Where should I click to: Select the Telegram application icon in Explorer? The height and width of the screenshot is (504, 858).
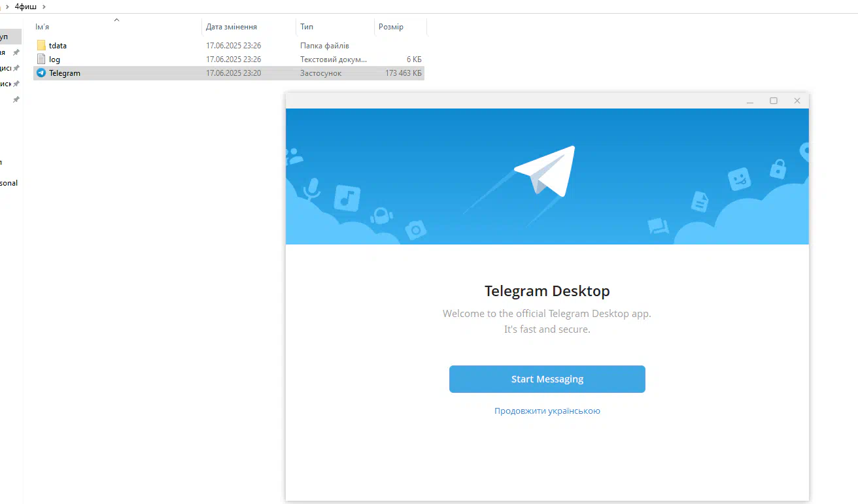pyautogui.click(x=41, y=73)
